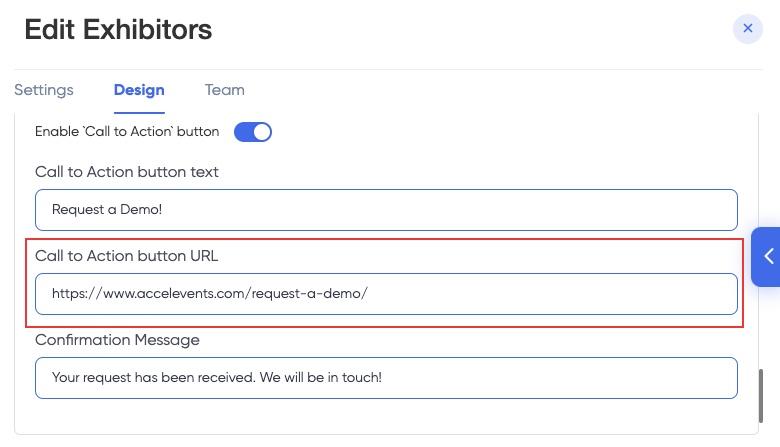Open the Team tab
Viewport: 780px width, 447px height.
coord(225,90)
